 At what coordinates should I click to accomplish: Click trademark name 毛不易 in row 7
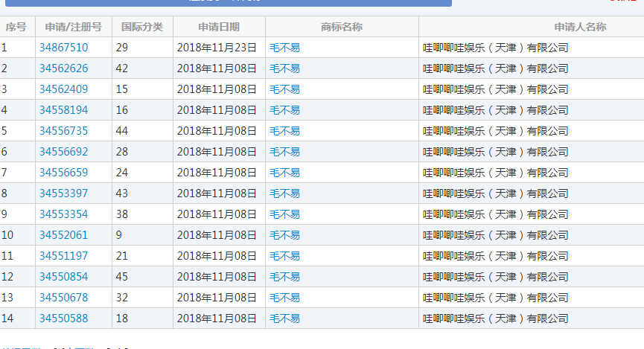click(x=284, y=173)
